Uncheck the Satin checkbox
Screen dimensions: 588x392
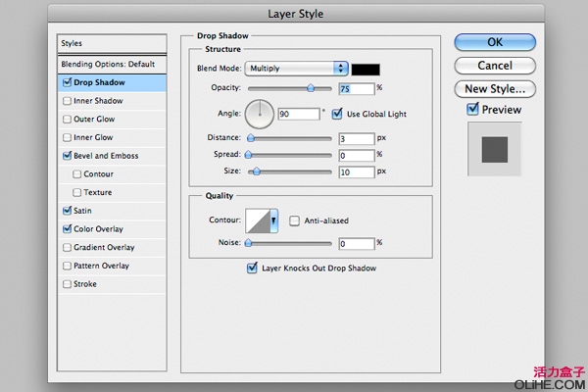click(67, 211)
